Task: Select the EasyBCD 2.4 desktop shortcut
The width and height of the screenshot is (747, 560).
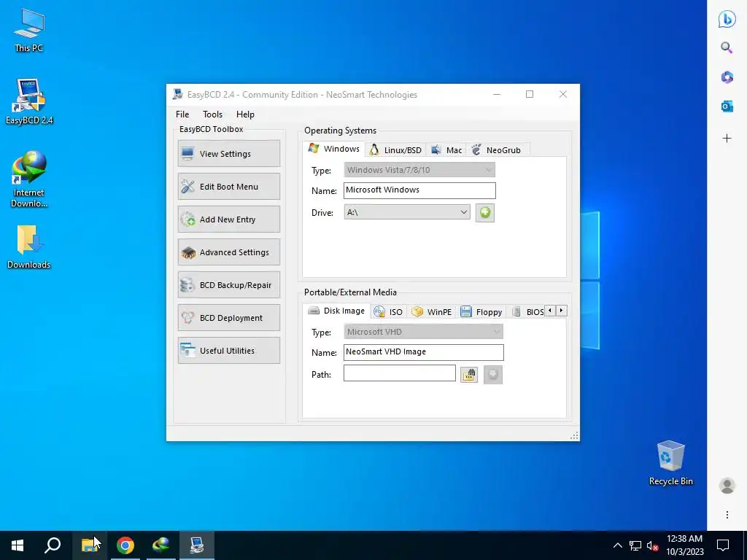Action: pos(29,102)
